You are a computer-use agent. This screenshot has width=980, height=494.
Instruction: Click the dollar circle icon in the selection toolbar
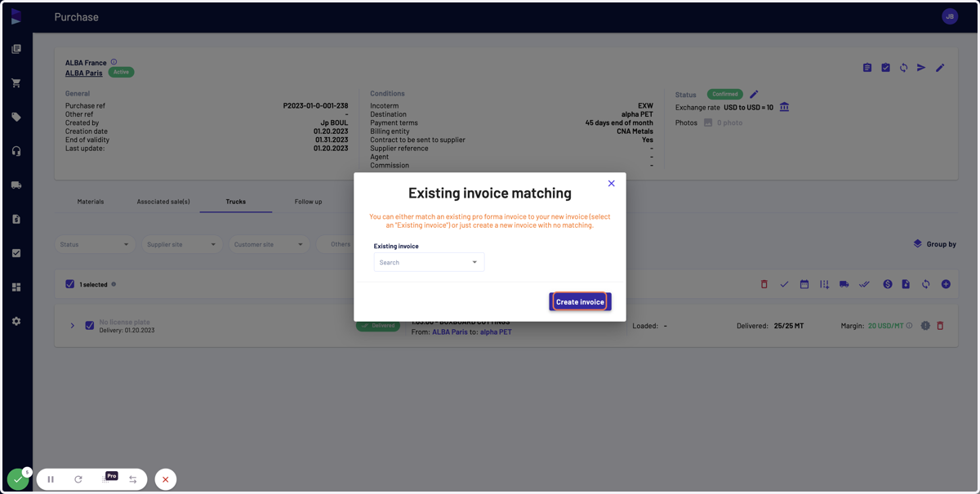click(x=888, y=284)
